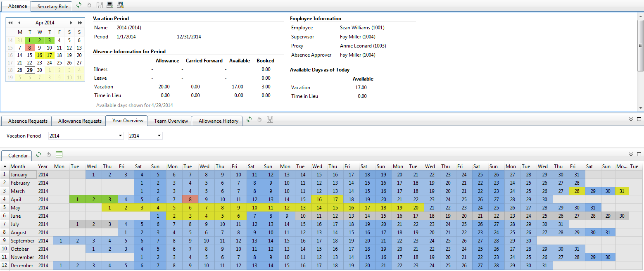The width and height of the screenshot is (644, 271).
Task: Click the top panel vertical scrollbar
Action: tap(640, 45)
